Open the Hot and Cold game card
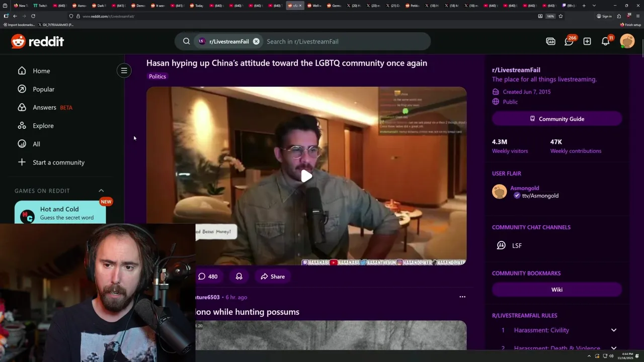644x362 pixels. [x=60, y=213]
